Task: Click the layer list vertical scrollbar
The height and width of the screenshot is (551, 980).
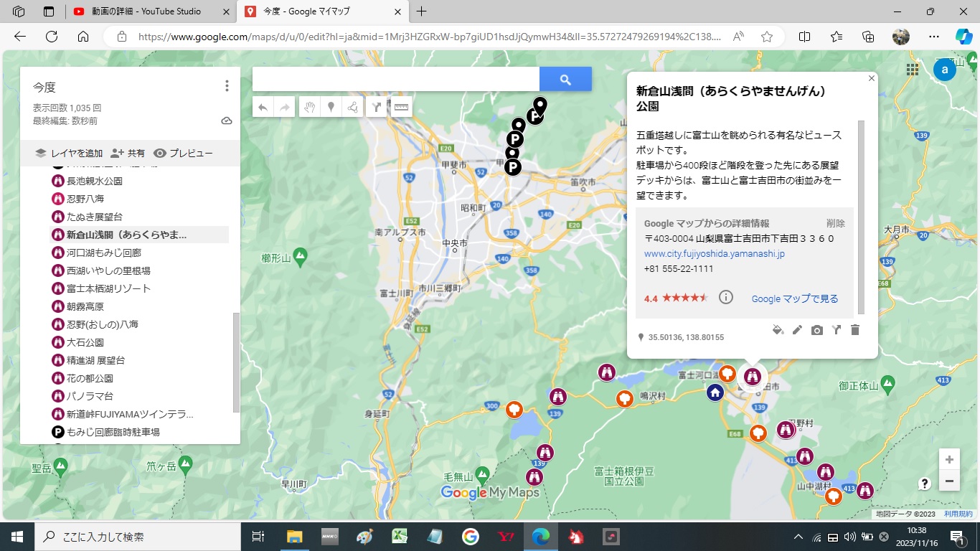Action: tap(236, 362)
